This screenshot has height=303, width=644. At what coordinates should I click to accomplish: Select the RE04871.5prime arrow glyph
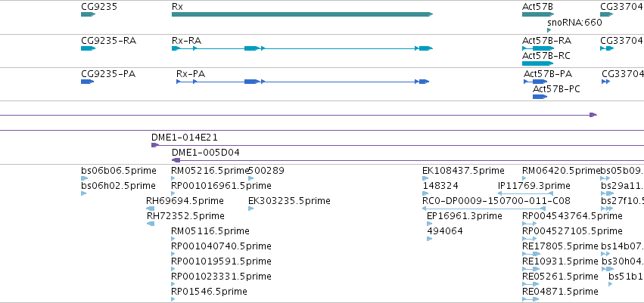pos(530,299)
